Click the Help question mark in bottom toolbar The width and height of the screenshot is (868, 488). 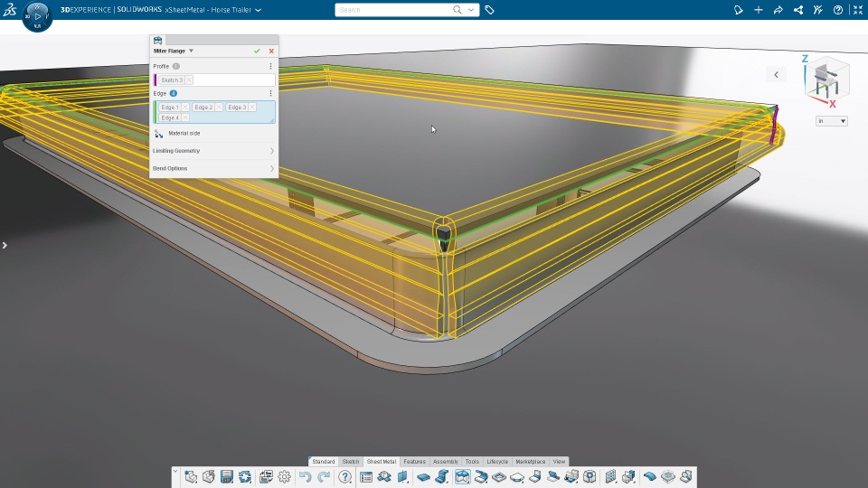344,476
